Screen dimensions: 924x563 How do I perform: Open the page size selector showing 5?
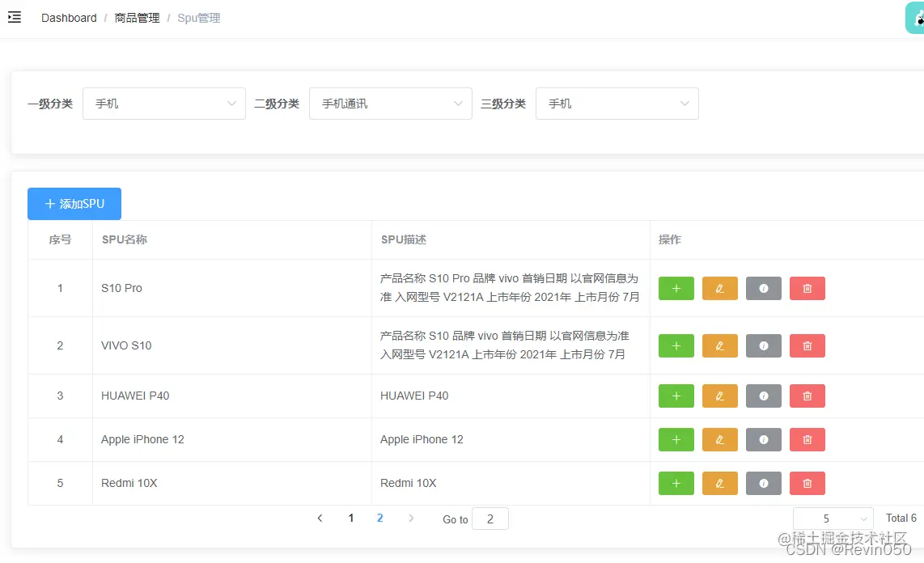pos(833,519)
